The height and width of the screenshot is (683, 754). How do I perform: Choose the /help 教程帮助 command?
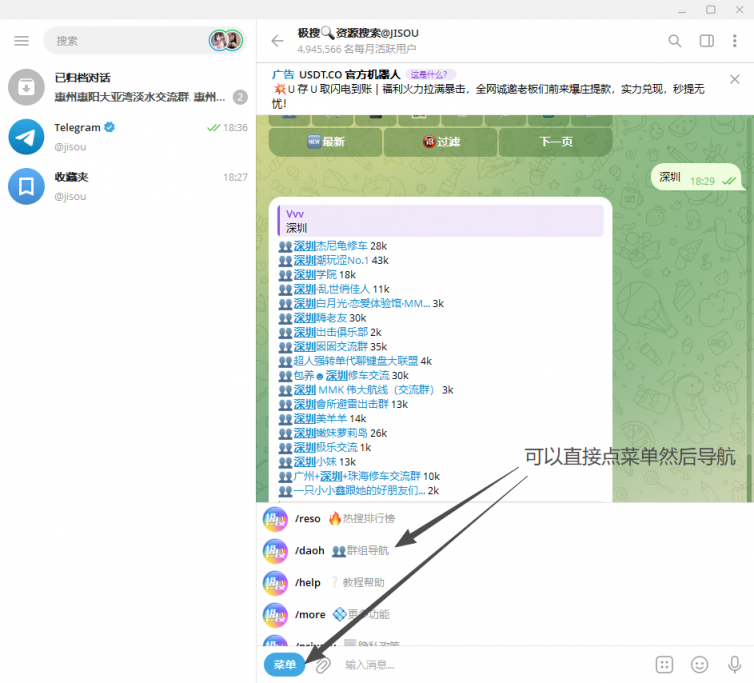coord(340,583)
